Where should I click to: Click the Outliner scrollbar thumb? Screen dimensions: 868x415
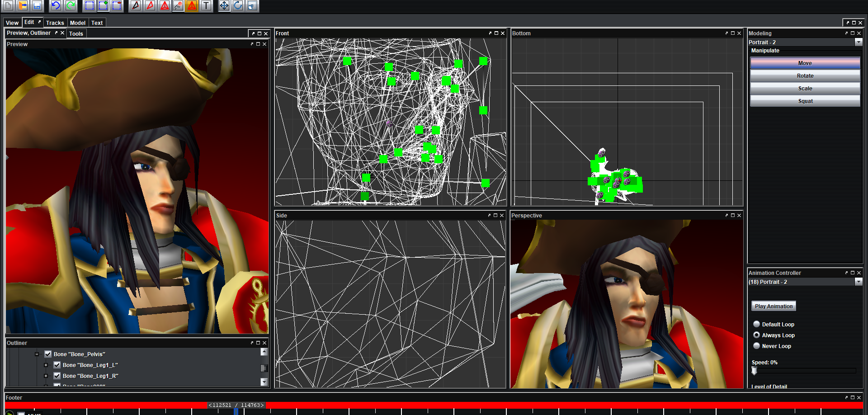[264, 368]
